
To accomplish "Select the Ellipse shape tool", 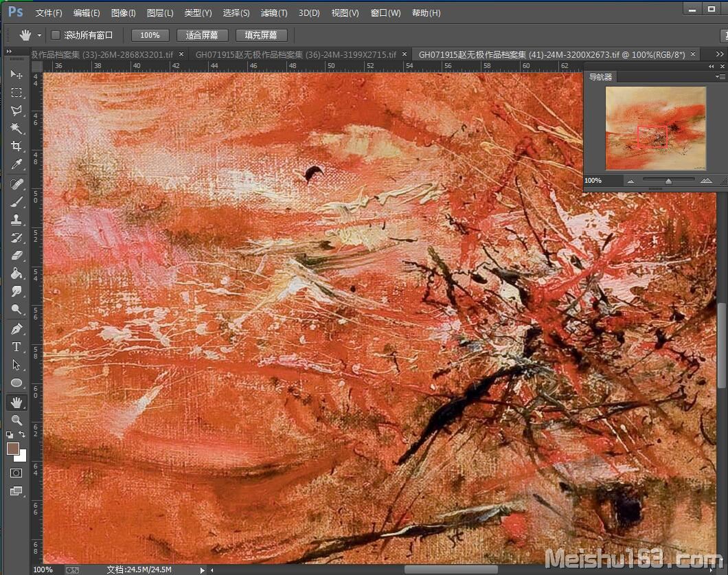I will pyautogui.click(x=16, y=383).
